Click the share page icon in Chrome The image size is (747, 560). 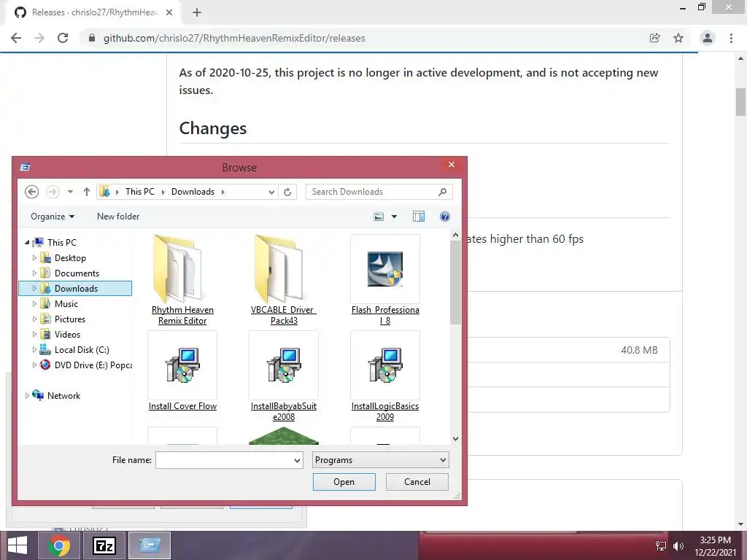655,38
